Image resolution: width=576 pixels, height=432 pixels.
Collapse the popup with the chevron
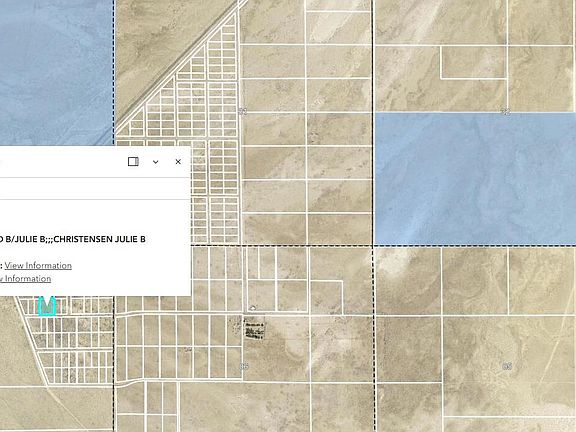click(156, 162)
